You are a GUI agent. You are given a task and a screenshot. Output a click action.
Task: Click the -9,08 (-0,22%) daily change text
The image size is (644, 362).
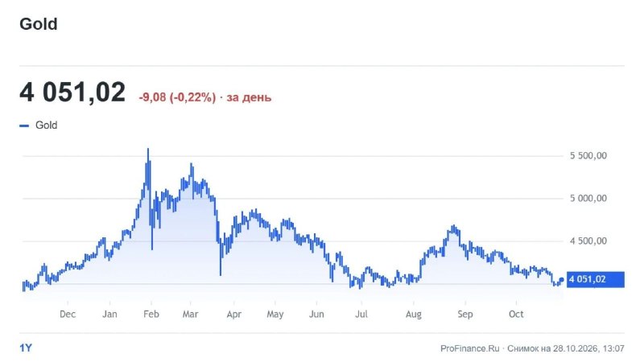pos(177,97)
